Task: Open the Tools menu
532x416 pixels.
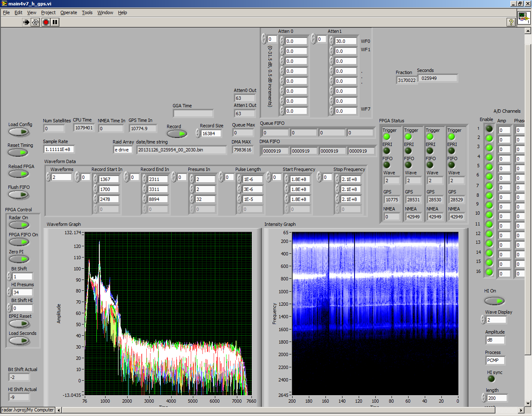Action: (x=87, y=12)
